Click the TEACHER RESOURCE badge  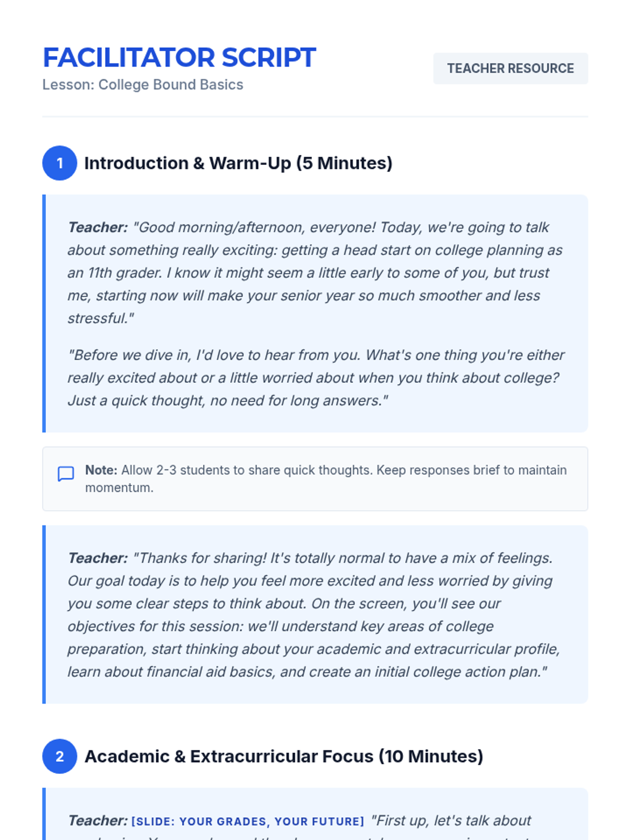coord(510,68)
